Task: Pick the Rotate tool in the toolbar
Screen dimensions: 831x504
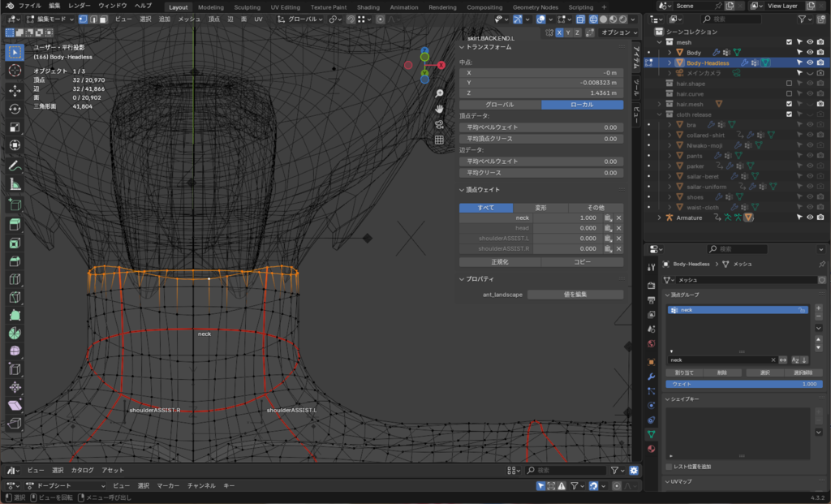Action: [15, 109]
